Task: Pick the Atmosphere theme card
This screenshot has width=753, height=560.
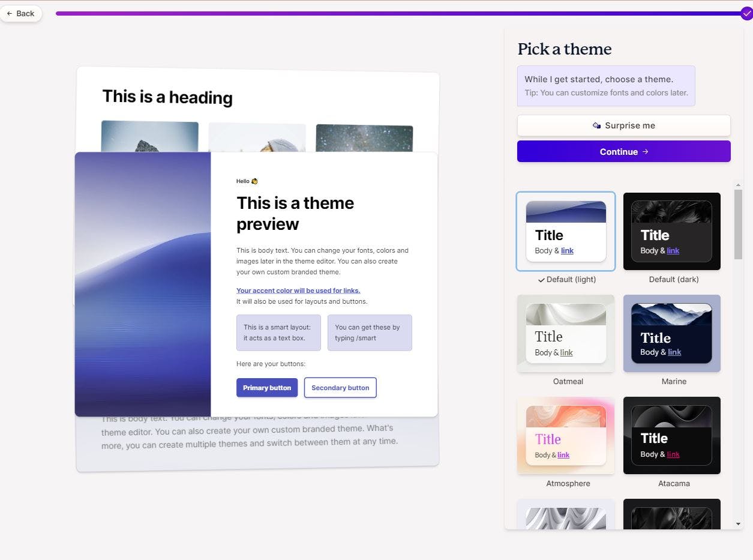Action: 566,435
